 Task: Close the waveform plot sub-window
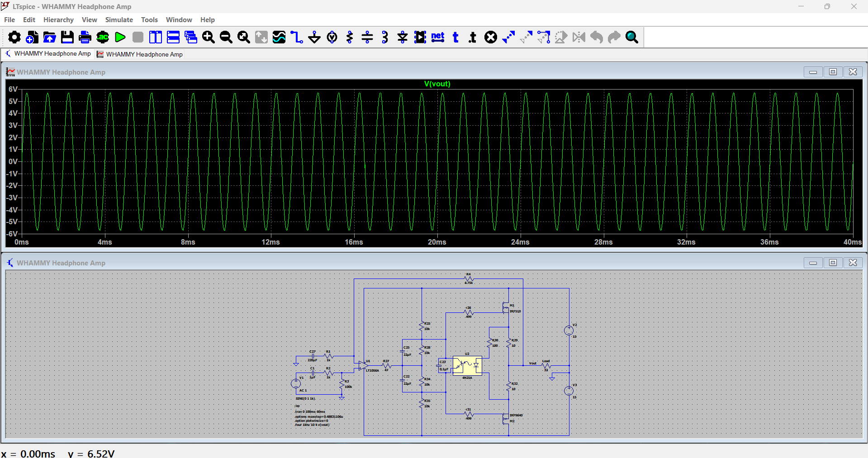point(853,72)
